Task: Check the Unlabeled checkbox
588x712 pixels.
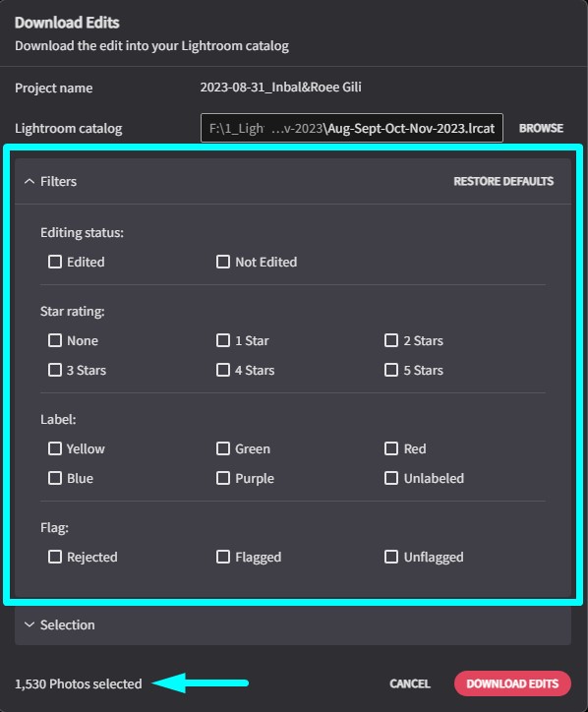Action: (x=391, y=478)
